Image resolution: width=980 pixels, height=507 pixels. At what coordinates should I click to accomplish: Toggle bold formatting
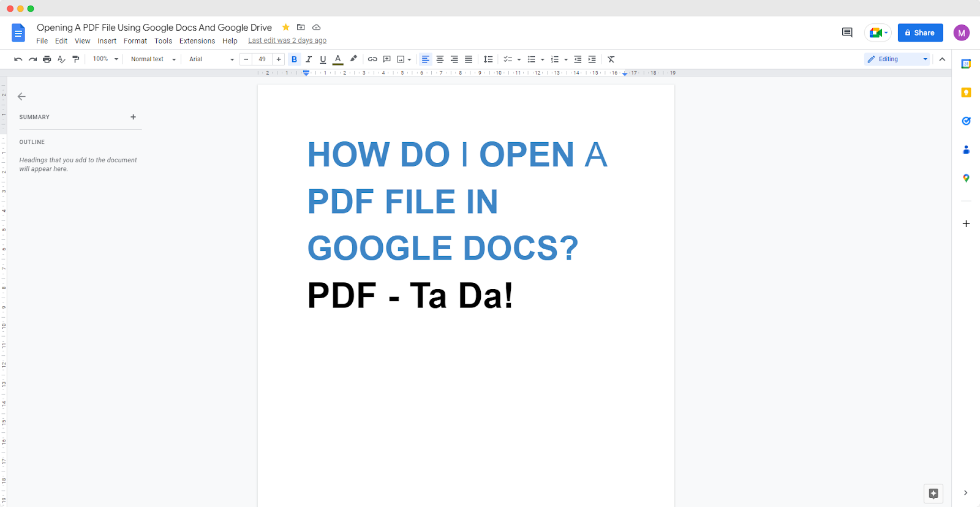click(295, 59)
